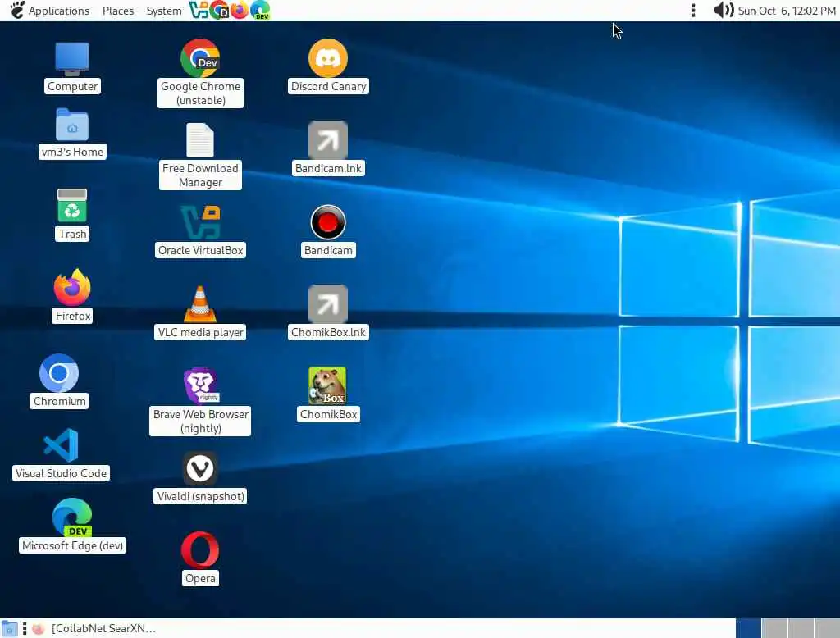Select the ChomikBox beaver icon
This screenshot has height=638, width=840.
327,386
